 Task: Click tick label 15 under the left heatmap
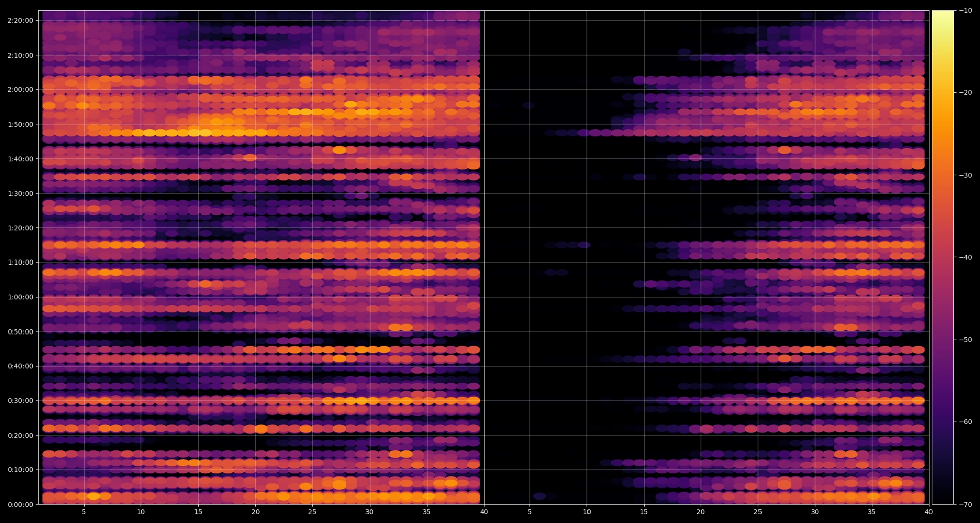[198, 512]
